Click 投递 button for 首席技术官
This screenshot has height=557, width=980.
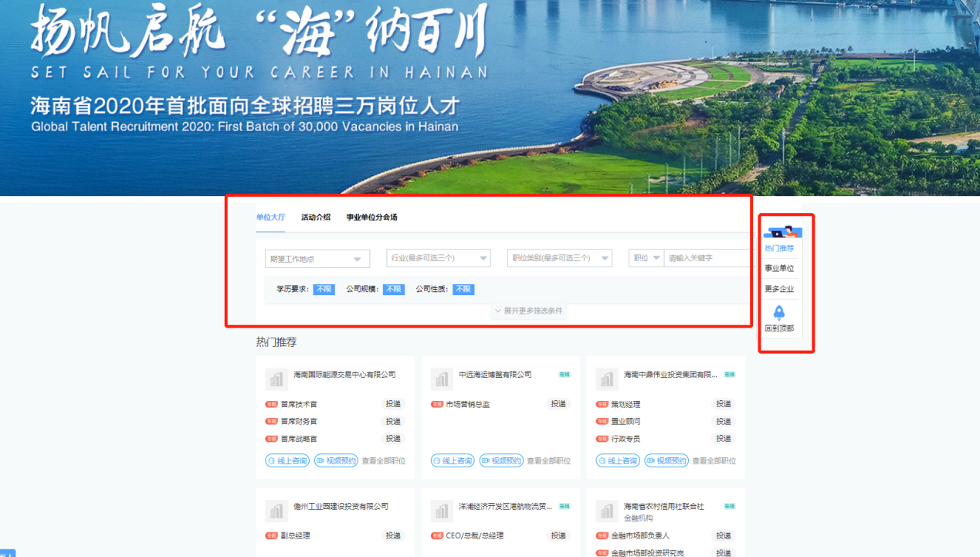click(393, 404)
